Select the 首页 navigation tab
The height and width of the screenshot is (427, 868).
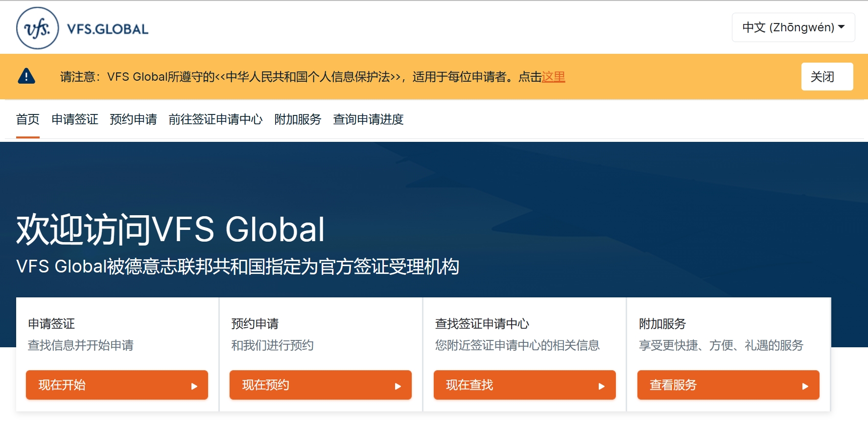pyautogui.click(x=28, y=119)
